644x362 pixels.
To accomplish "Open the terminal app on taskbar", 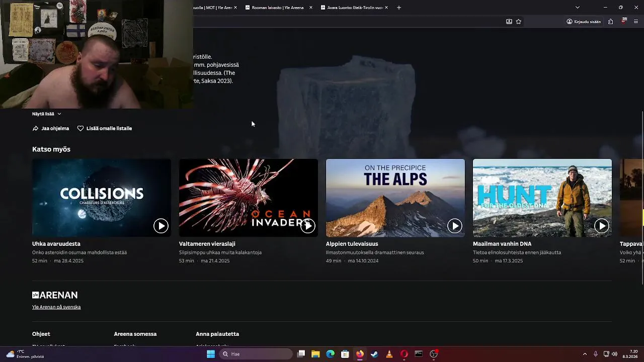I will point(419,354).
